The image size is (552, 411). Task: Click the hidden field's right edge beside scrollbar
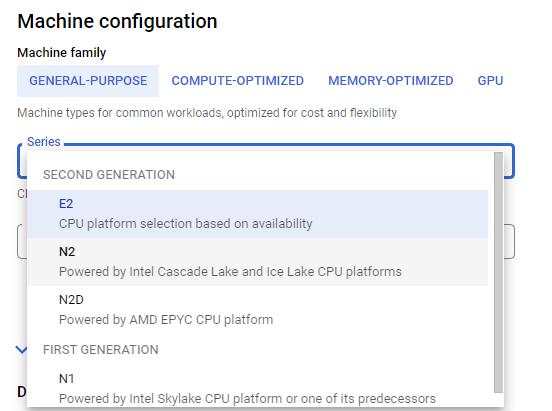(509, 241)
